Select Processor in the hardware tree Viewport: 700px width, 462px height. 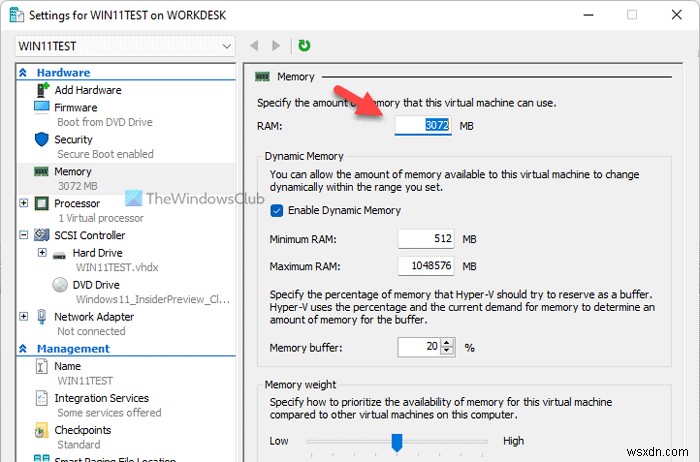point(77,204)
